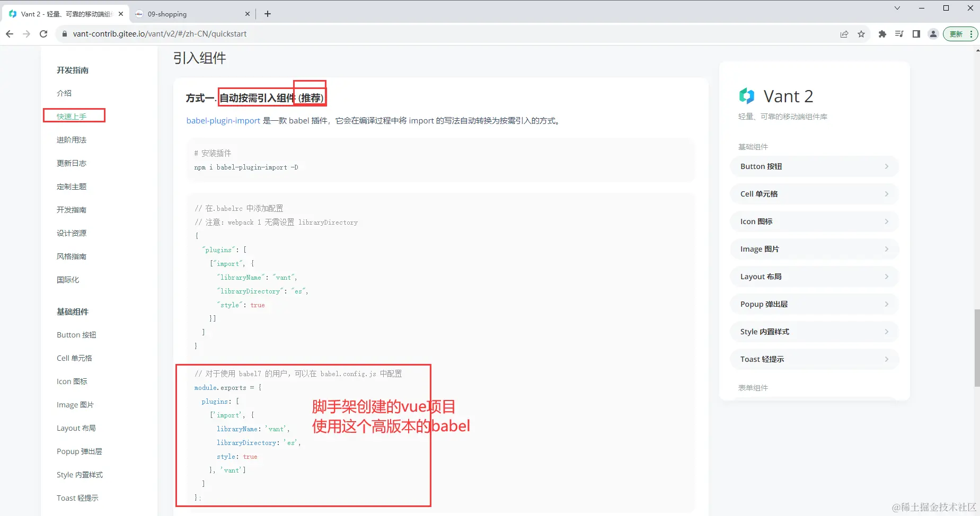Reload the current page
This screenshot has width=980, height=516.
click(43, 34)
